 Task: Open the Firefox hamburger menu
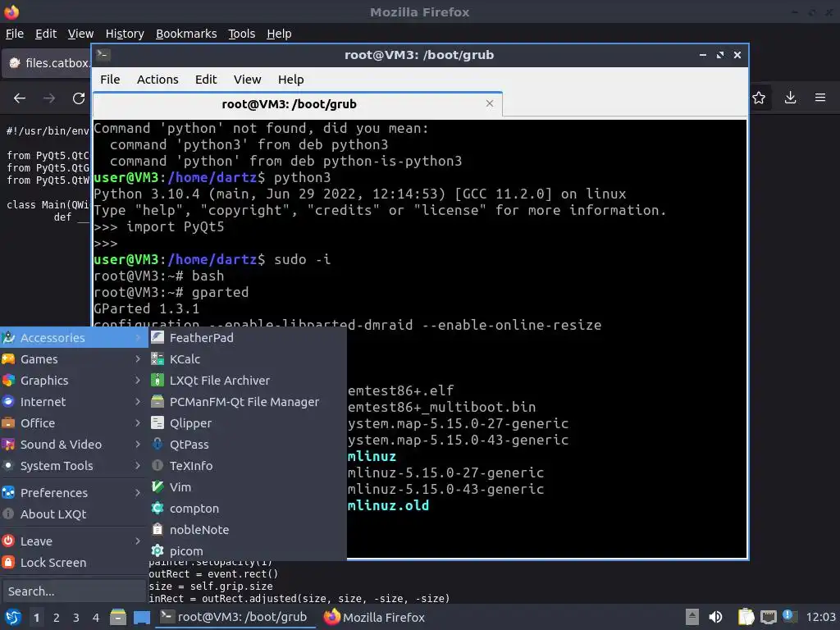(x=820, y=98)
